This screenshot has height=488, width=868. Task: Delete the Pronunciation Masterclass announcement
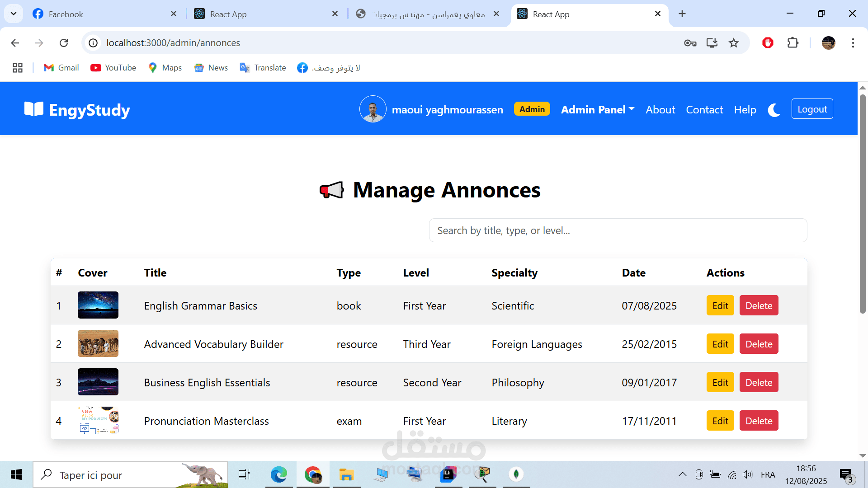coord(759,421)
